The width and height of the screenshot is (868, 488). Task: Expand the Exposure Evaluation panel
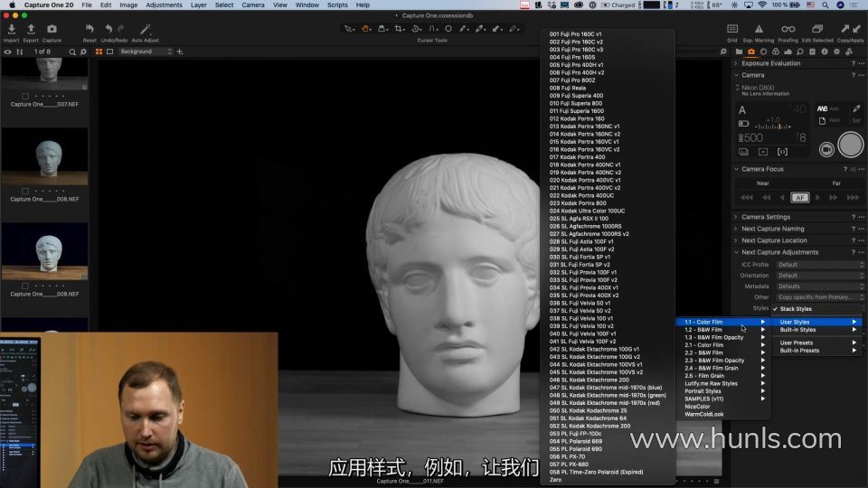tap(770, 63)
